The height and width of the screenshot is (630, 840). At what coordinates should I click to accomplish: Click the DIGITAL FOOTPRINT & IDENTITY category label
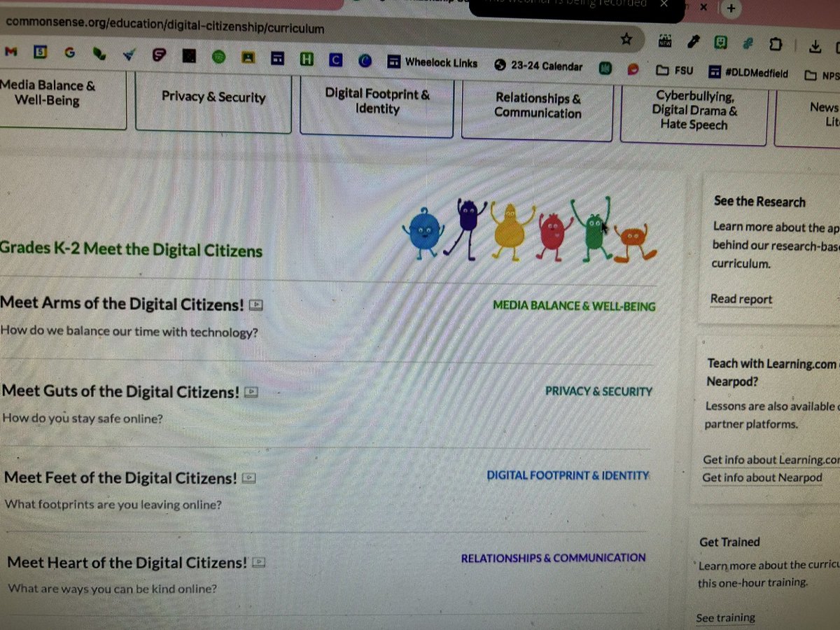568,475
